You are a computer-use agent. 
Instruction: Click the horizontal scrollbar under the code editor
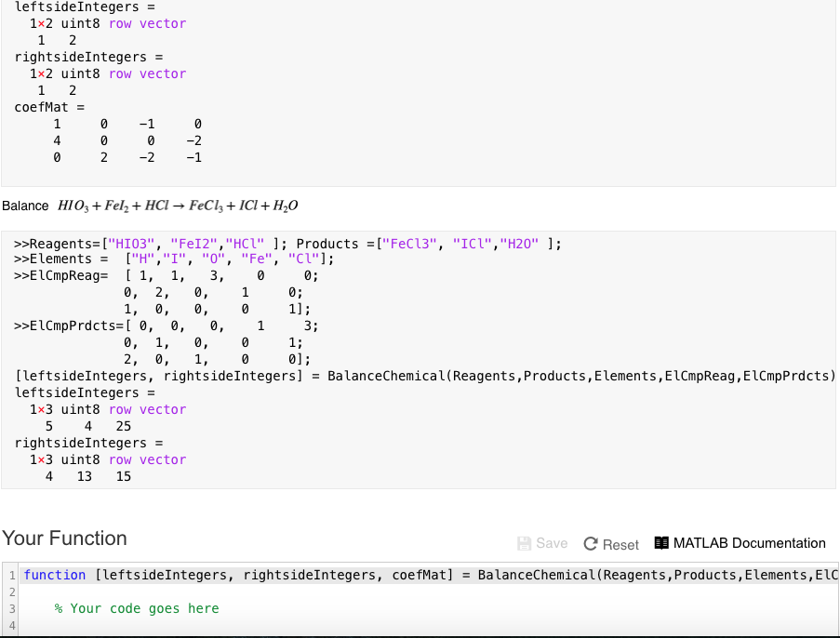tap(419, 635)
